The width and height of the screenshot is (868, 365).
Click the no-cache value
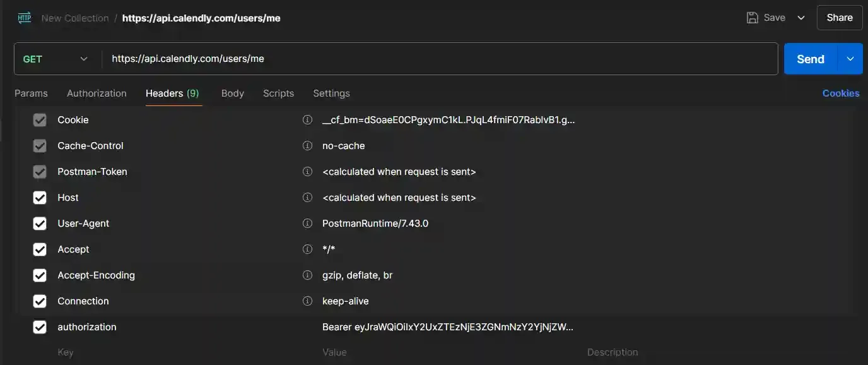coord(343,145)
